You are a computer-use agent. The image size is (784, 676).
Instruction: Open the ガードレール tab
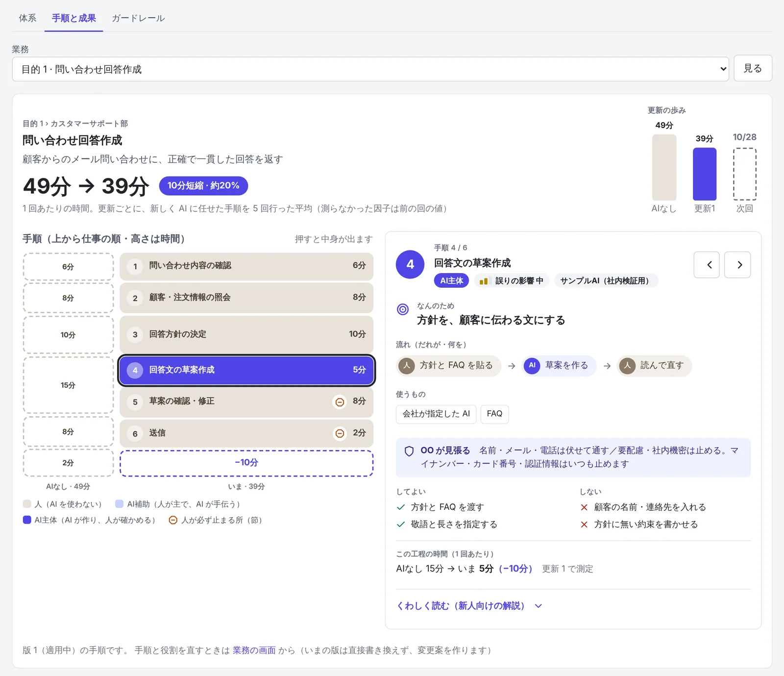138,18
